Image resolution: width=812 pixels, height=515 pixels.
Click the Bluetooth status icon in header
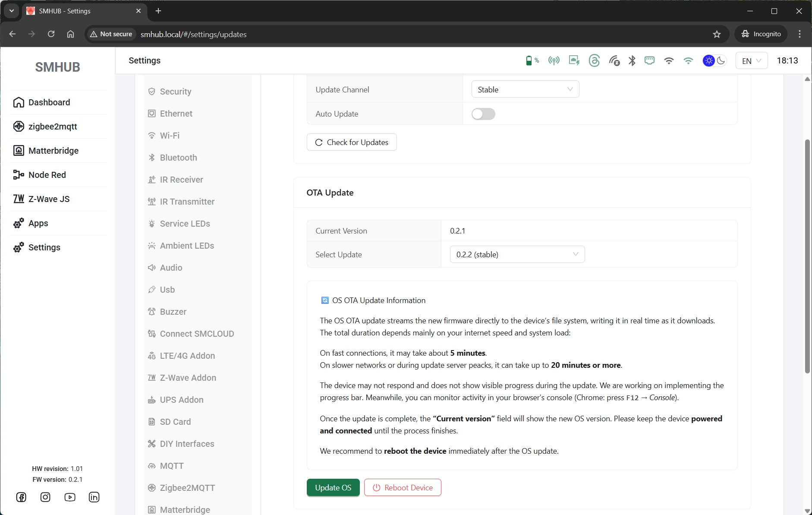pyautogui.click(x=632, y=60)
